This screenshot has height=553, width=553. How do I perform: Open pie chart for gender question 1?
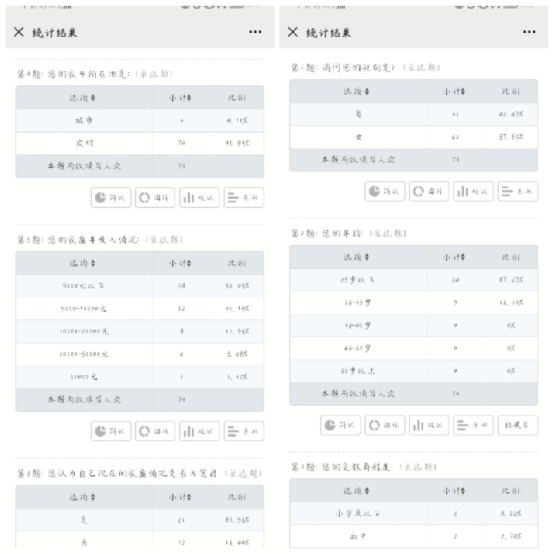point(385,192)
